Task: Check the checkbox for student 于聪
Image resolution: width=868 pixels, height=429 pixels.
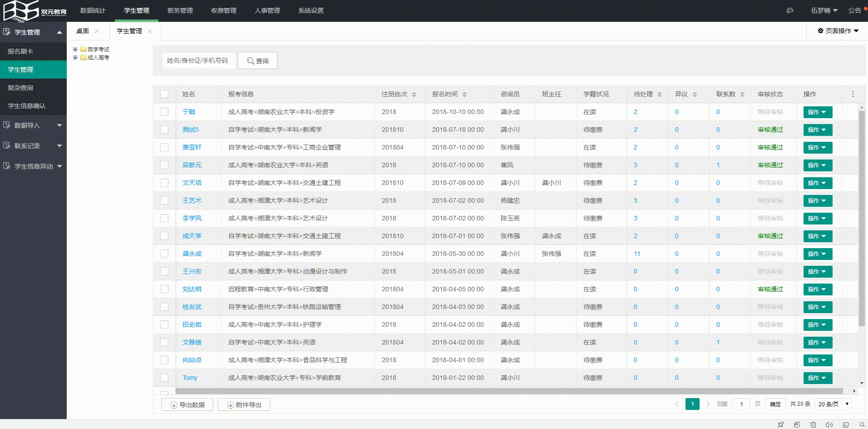Action: [164, 112]
